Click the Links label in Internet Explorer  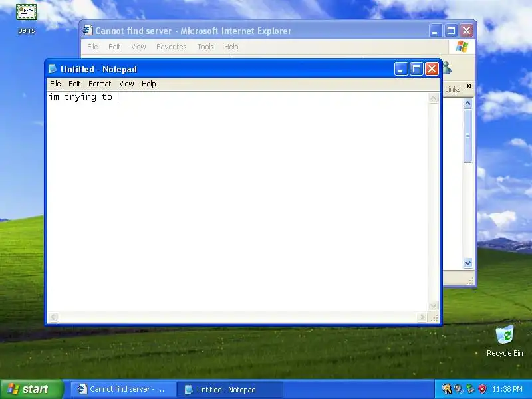click(453, 89)
